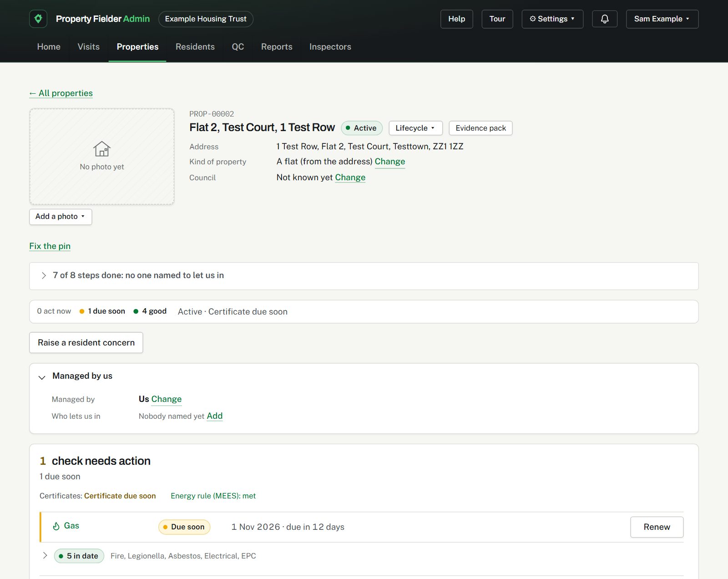Open the Residents tab
Image resolution: width=728 pixels, height=579 pixels.
pos(195,47)
